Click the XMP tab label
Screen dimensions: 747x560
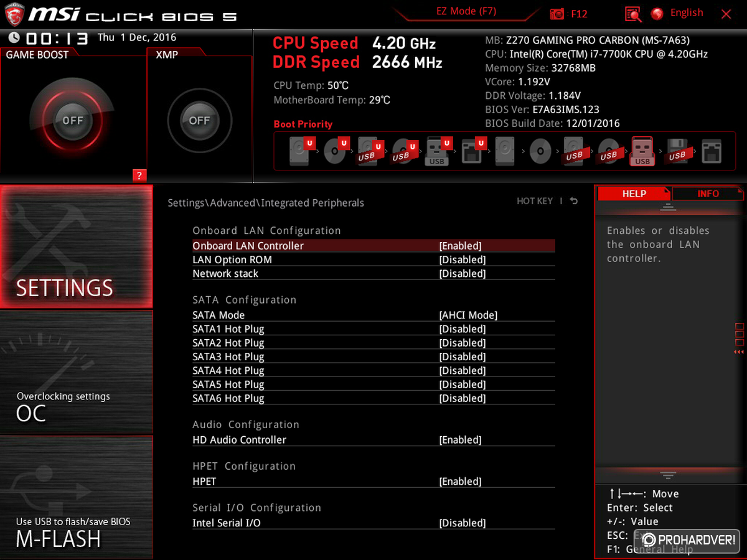click(167, 55)
